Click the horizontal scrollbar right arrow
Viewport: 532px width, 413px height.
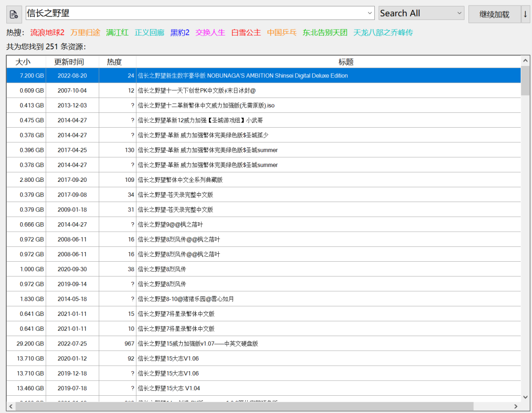(x=516, y=406)
